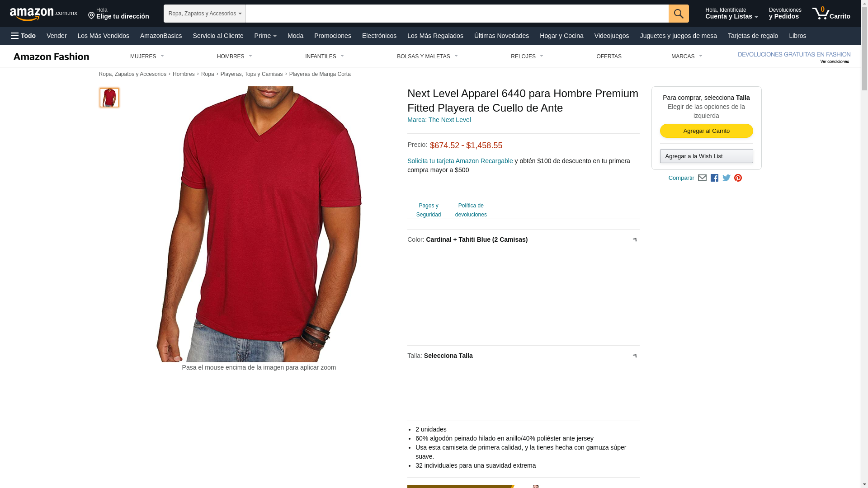Share product on Facebook icon
Viewport: 868px width, 488px height.
pyautogui.click(x=714, y=178)
